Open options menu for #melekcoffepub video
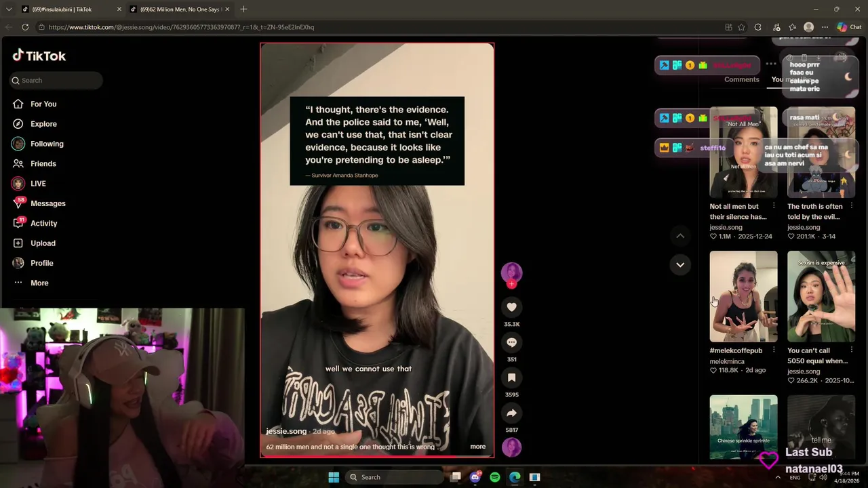Image resolution: width=868 pixels, height=488 pixels. tap(774, 350)
